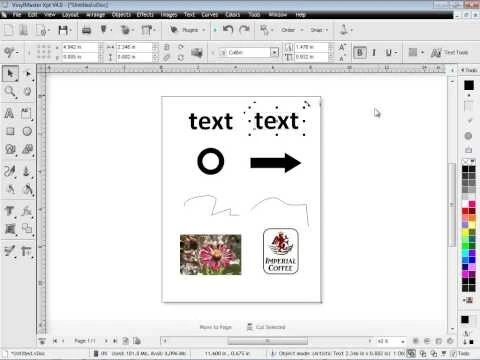Click the Print icon in toolbar
Screen dimensions: 480x360
(x=87, y=30)
